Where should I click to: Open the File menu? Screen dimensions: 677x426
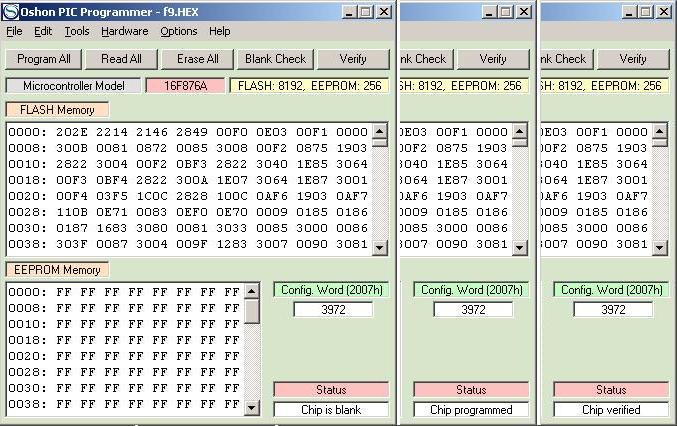pyautogui.click(x=14, y=32)
